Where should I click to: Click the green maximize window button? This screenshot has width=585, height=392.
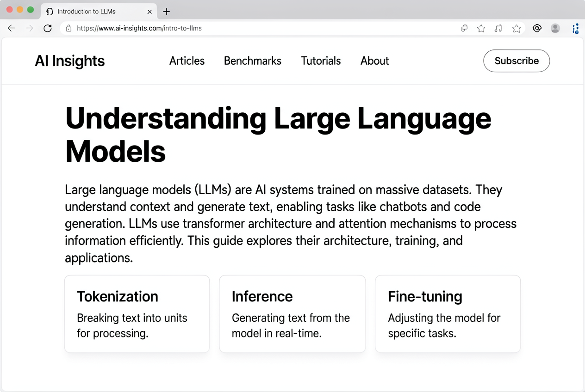31,10
